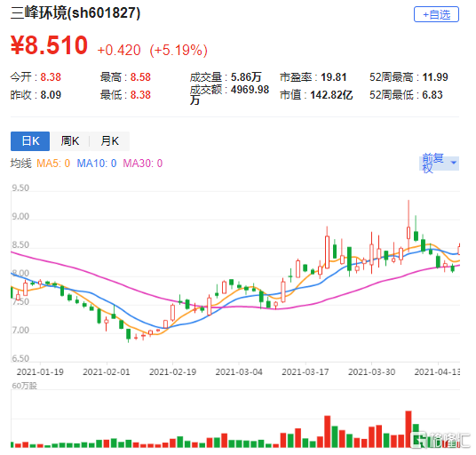The height and width of the screenshot is (455, 476).
Task: Click the MA10: 0 indicator label
Action: click(x=97, y=164)
